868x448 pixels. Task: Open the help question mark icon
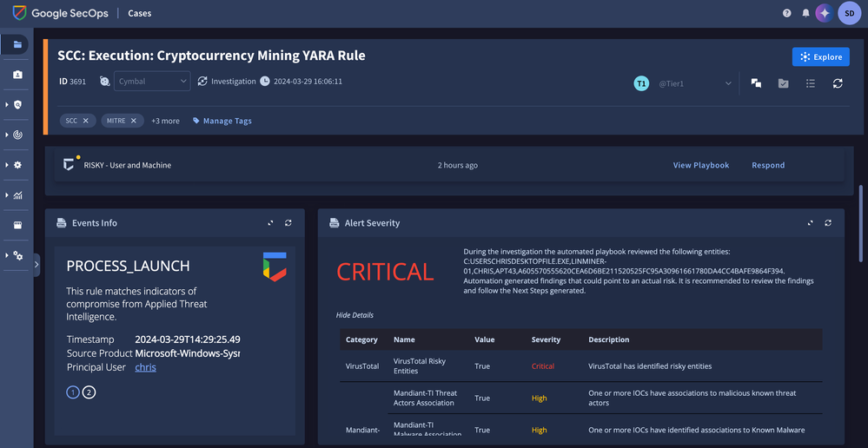pos(787,13)
